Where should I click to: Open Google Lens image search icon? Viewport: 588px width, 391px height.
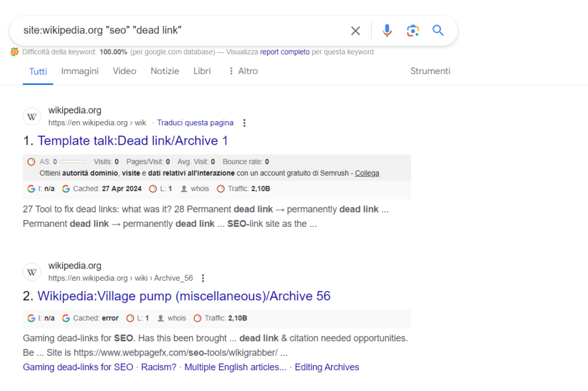(412, 30)
